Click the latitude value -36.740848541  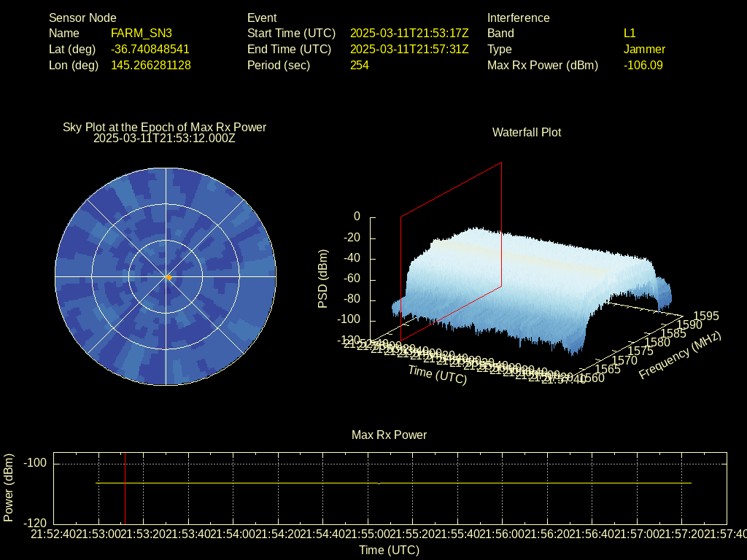click(x=150, y=50)
